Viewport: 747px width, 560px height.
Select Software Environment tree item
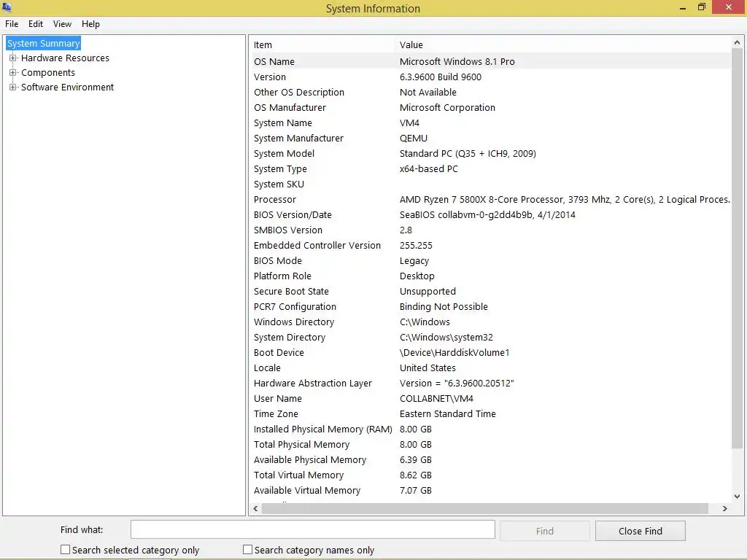point(68,87)
